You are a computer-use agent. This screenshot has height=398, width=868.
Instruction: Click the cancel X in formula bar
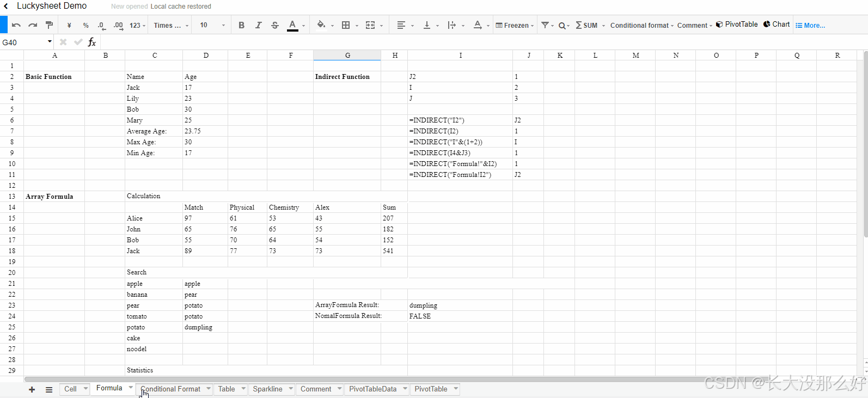point(63,42)
